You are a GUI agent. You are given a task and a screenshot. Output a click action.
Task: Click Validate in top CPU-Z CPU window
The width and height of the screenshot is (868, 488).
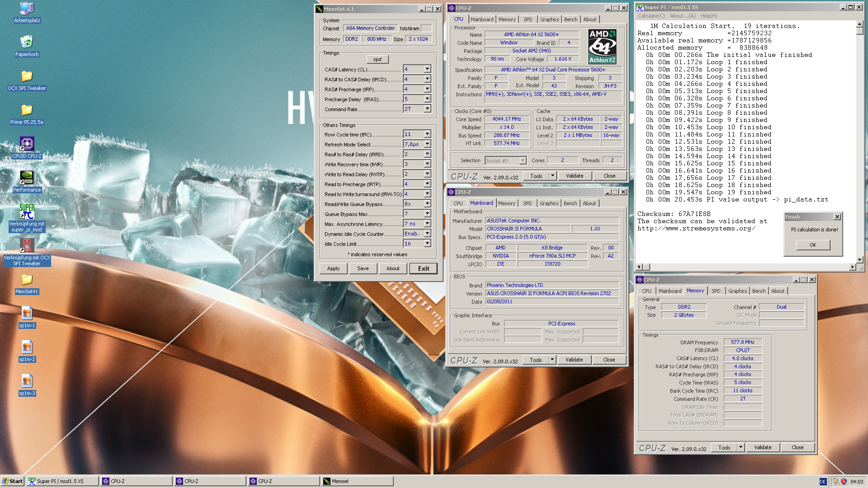[x=575, y=176]
